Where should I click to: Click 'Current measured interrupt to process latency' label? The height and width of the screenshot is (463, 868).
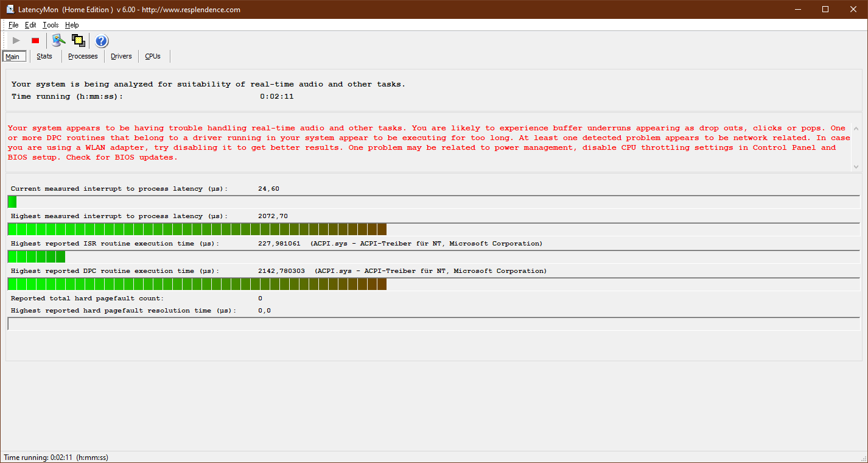pos(119,189)
